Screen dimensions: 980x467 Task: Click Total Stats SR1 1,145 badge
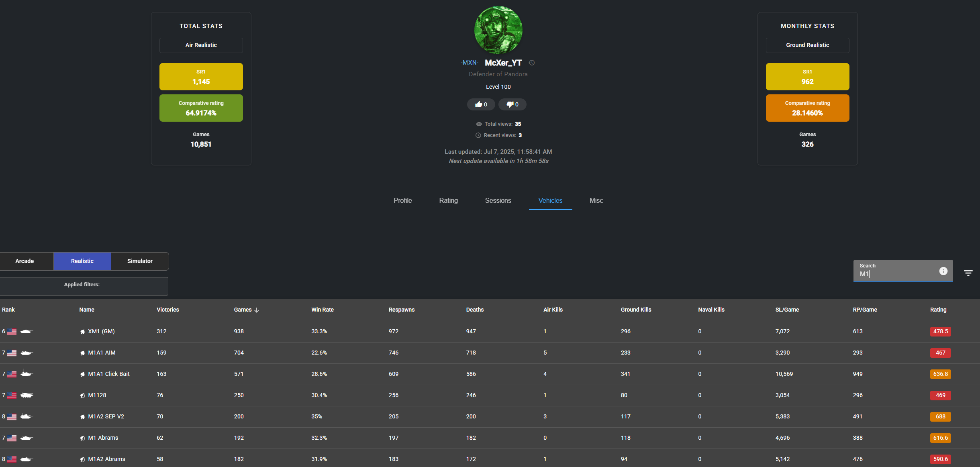point(201,77)
